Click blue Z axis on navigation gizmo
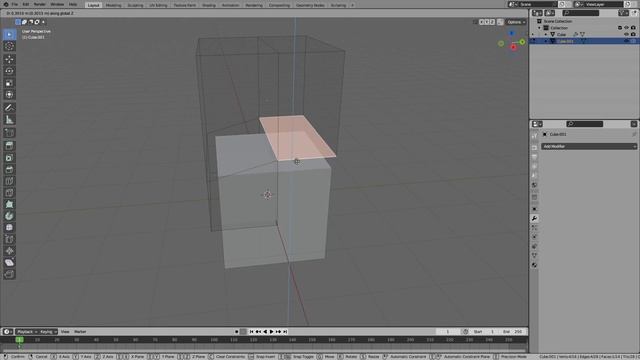Image resolution: width=640 pixels, height=360 pixels. (x=511, y=33)
